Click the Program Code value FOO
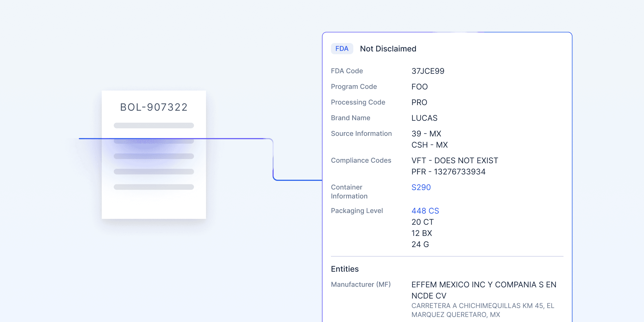644x322 pixels. click(x=420, y=87)
